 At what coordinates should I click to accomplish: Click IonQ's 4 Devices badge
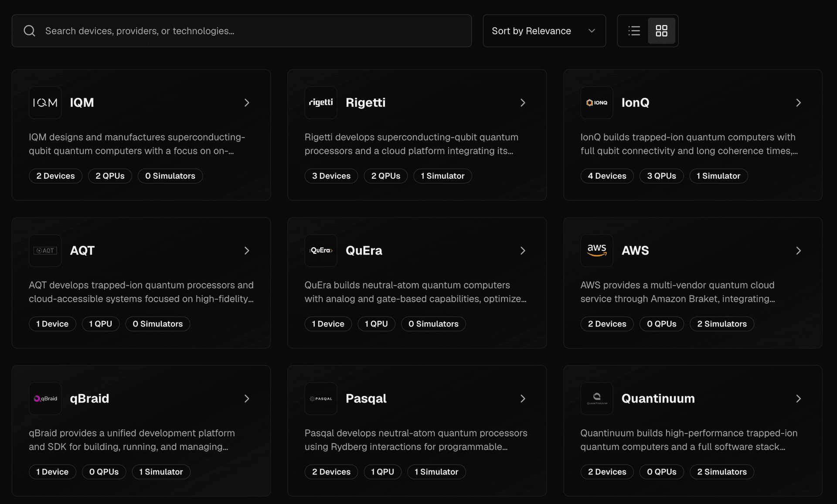pos(607,176)
